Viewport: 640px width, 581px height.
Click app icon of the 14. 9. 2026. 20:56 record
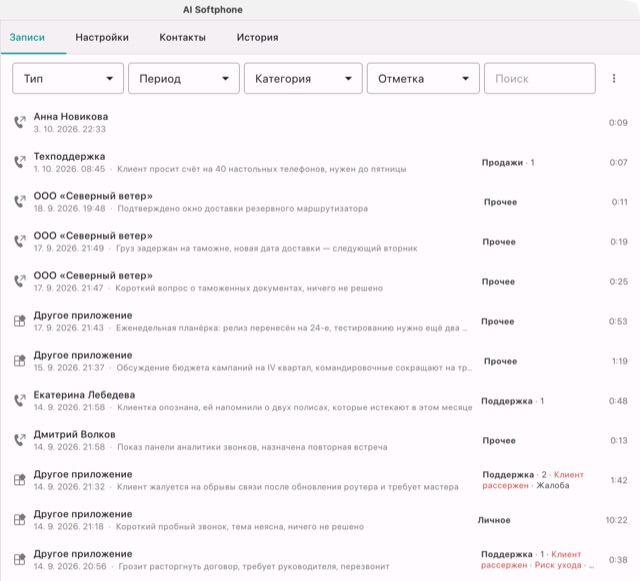click(x=20, y=559)
